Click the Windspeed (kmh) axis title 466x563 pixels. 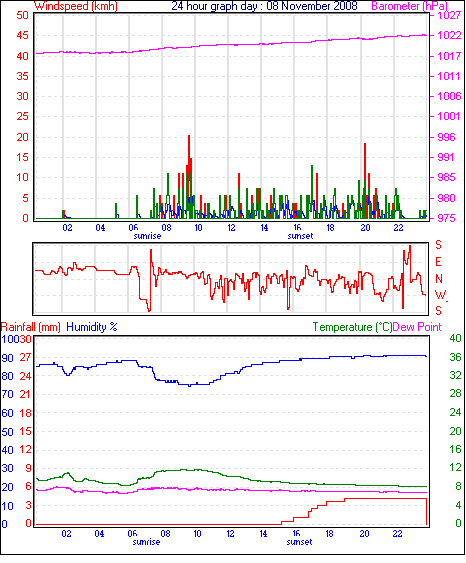click(x=76, y=6)
